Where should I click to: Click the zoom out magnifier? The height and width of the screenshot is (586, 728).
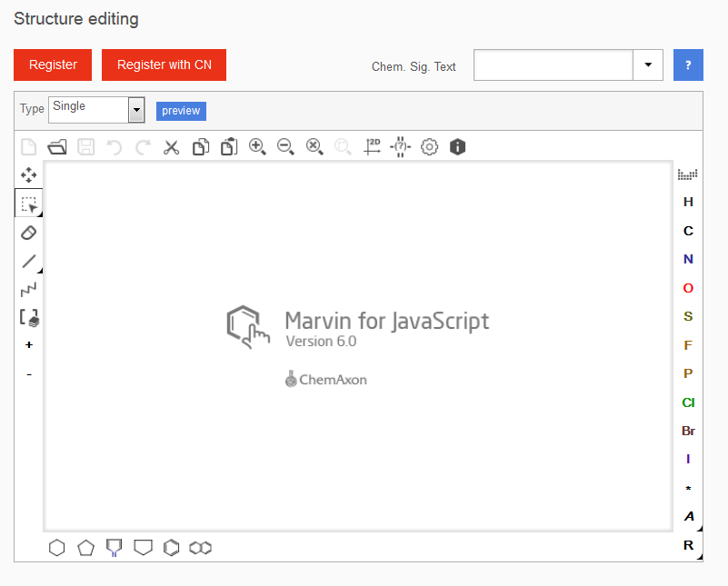(285, 147)
